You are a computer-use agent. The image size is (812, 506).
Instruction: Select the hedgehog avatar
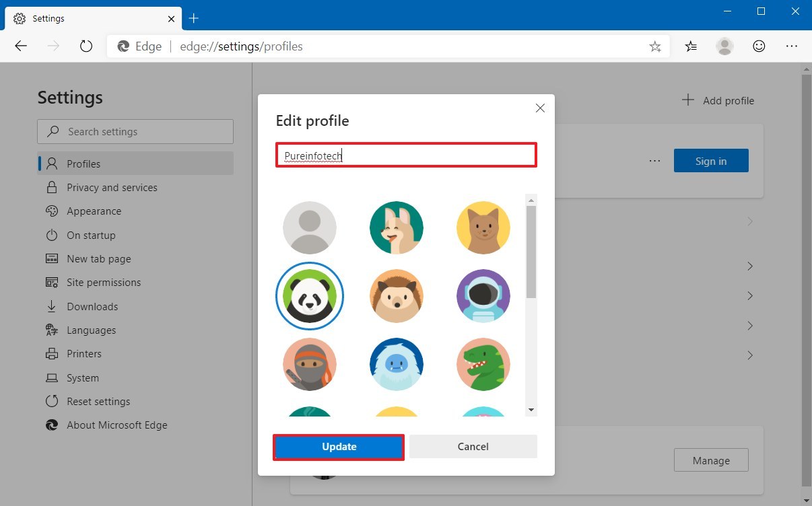pos(396,295)
